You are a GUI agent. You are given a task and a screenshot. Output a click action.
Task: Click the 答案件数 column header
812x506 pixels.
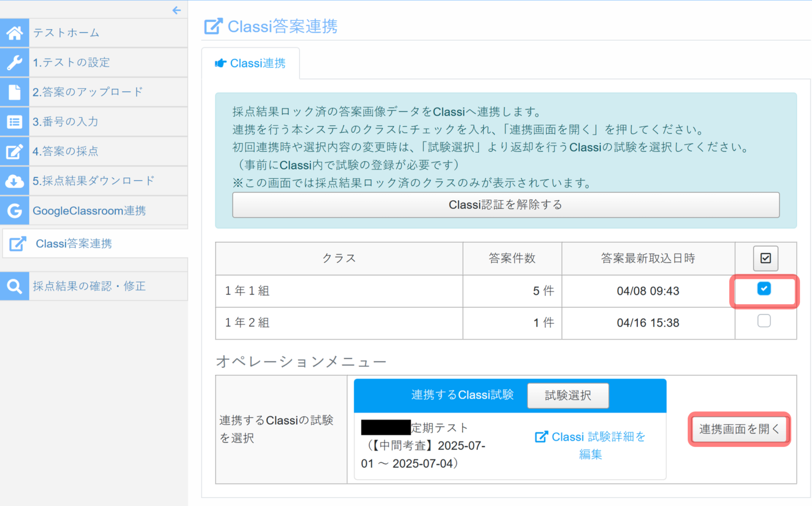[x=512, y=258]
